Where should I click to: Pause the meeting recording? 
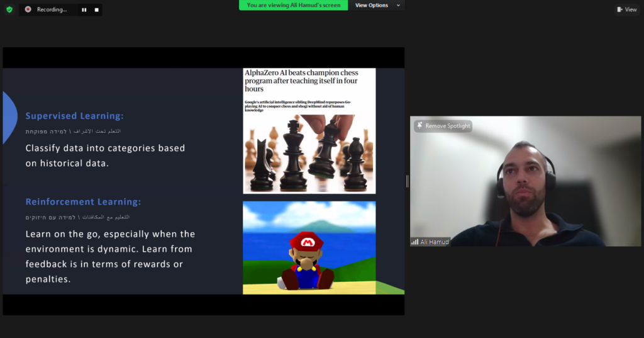coord(84,10)
